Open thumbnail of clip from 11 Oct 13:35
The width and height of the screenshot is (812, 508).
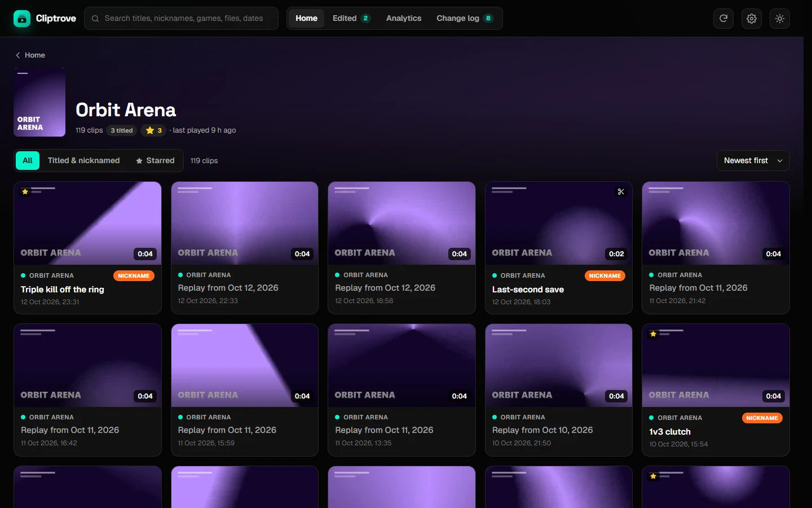pyautogui.click(x=401, y=365)
